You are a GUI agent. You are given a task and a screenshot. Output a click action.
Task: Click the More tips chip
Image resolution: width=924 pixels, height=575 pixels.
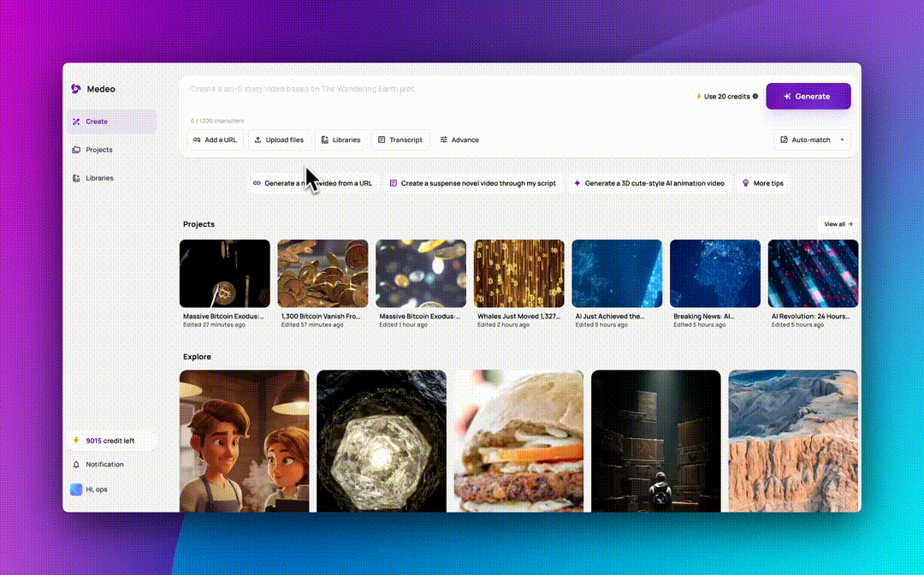[762, 183]
